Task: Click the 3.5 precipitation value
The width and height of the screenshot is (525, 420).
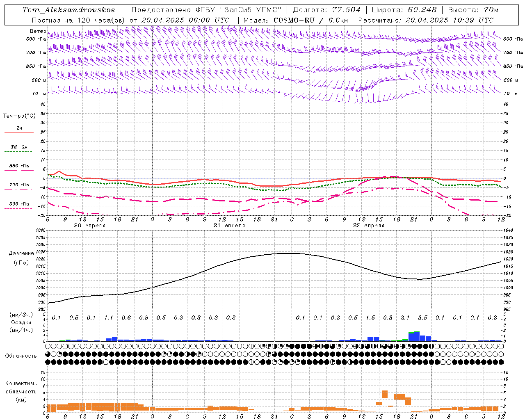Action: pyautogui.click(x=422, y=318)
